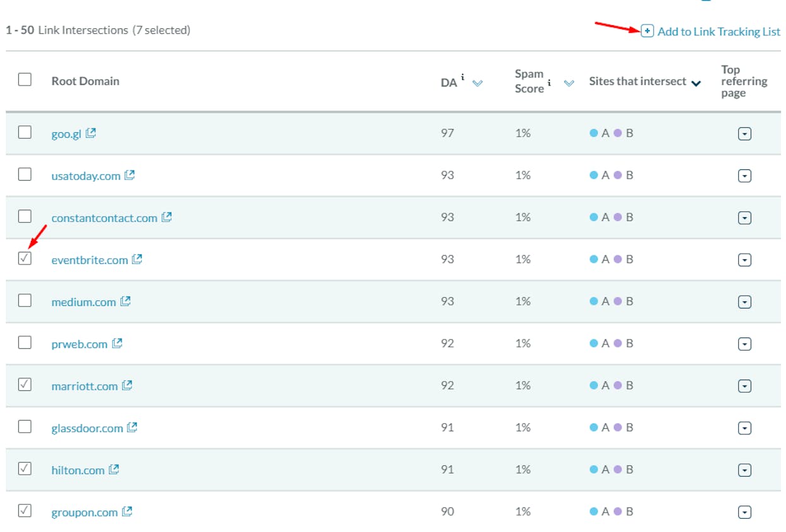Open usatoday.com external link icon
This screenshot has width=786, height=532.
[130, 175]
